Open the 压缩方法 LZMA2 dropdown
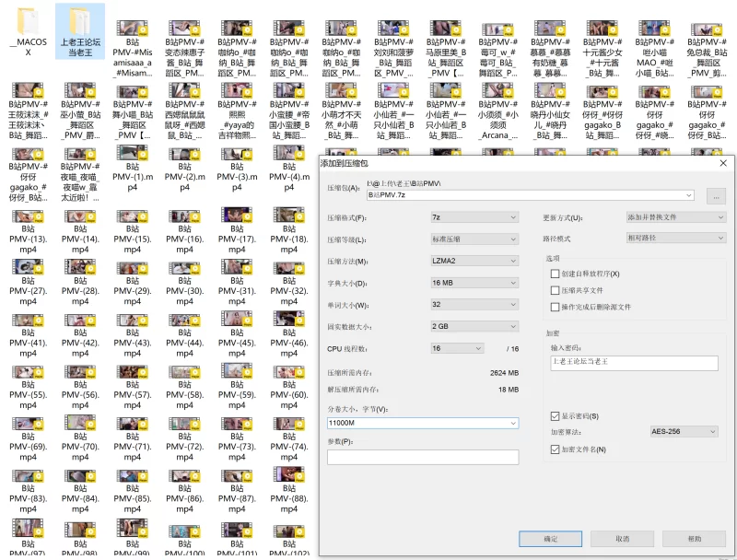Image resolution: width=737 pixels, height=560 pixels. click(x=474, y=261)
